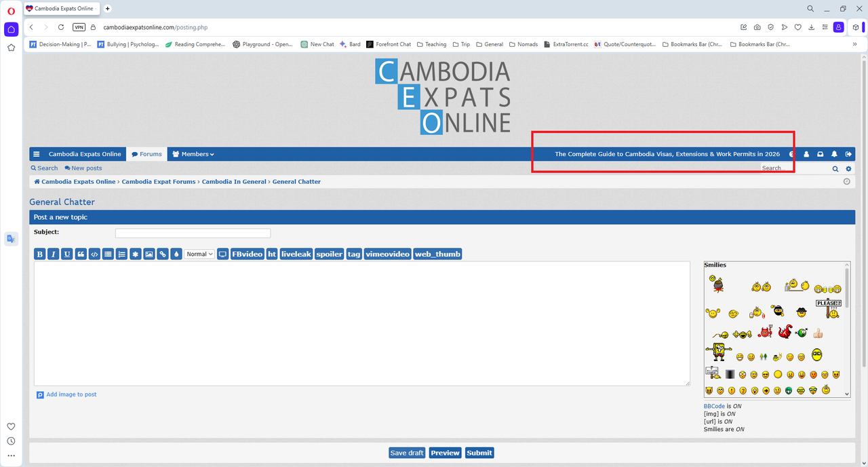The height and width of the screenshot is (467, 868).
Task: Click the monitor icon in editor toolbar
Action: coord(222,254)
